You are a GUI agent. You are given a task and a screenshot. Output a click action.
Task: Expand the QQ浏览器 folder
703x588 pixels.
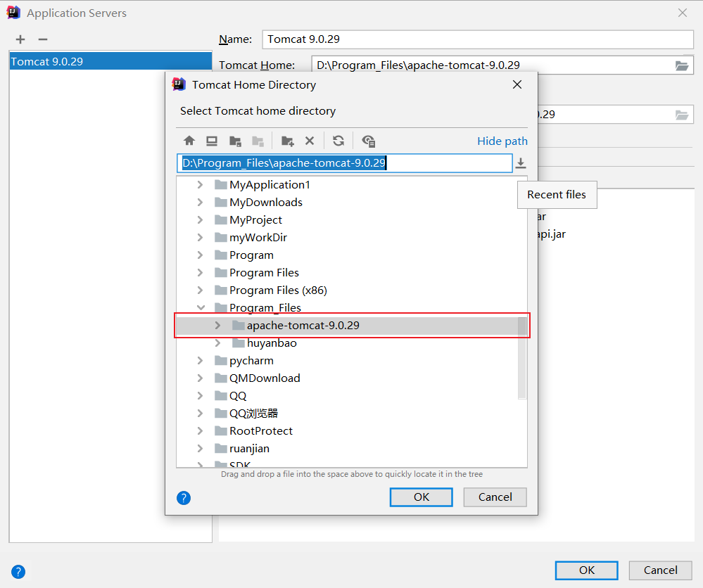(200, 413)
